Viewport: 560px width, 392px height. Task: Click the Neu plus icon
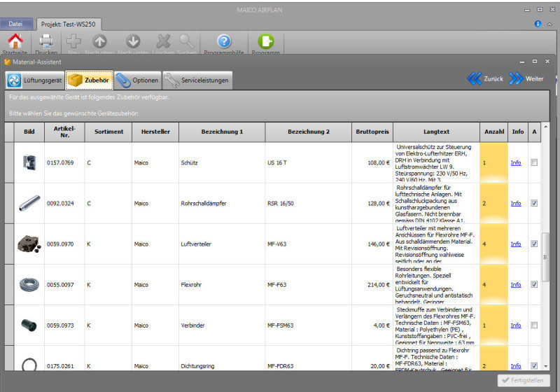tap(73, 41)
